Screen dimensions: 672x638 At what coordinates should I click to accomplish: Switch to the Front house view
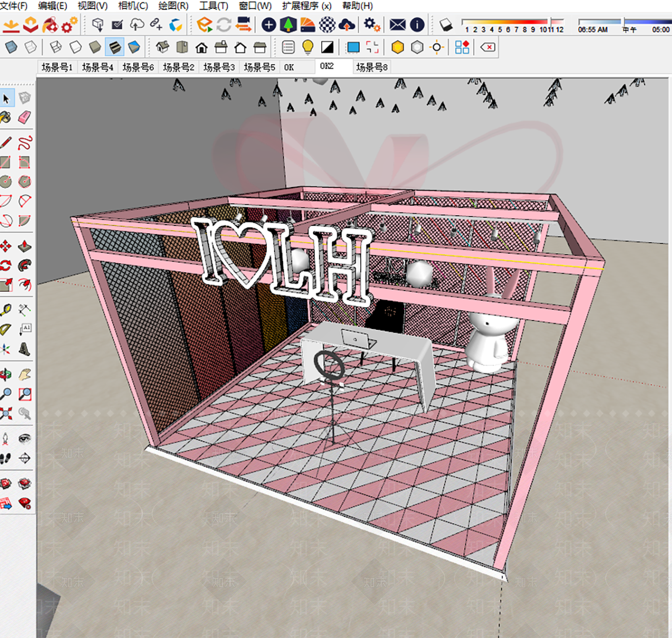click(202, 47)
